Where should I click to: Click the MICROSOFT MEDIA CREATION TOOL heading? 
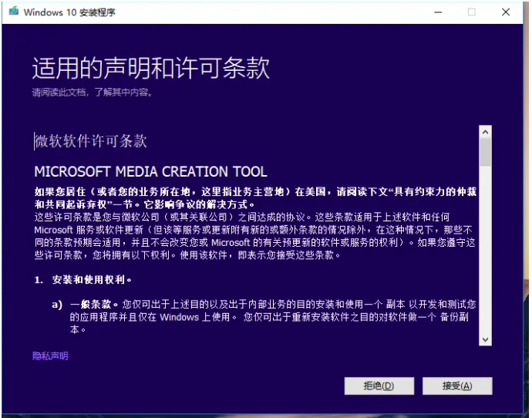pos(151,171)
